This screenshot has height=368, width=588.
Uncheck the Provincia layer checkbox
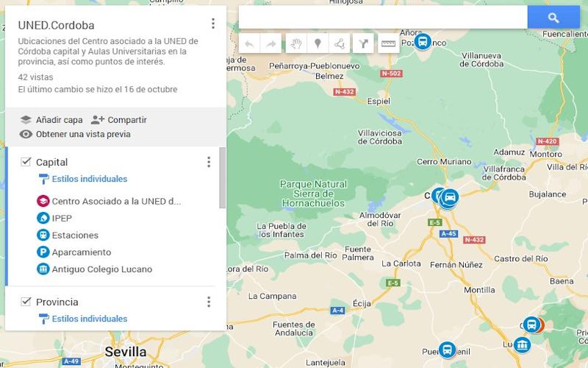[26, 302]
